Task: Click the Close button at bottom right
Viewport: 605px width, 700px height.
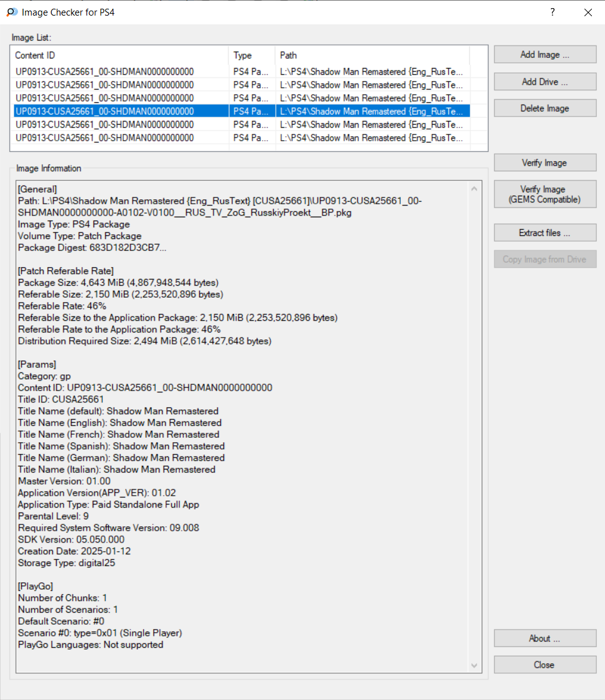Action: (545, 665)
